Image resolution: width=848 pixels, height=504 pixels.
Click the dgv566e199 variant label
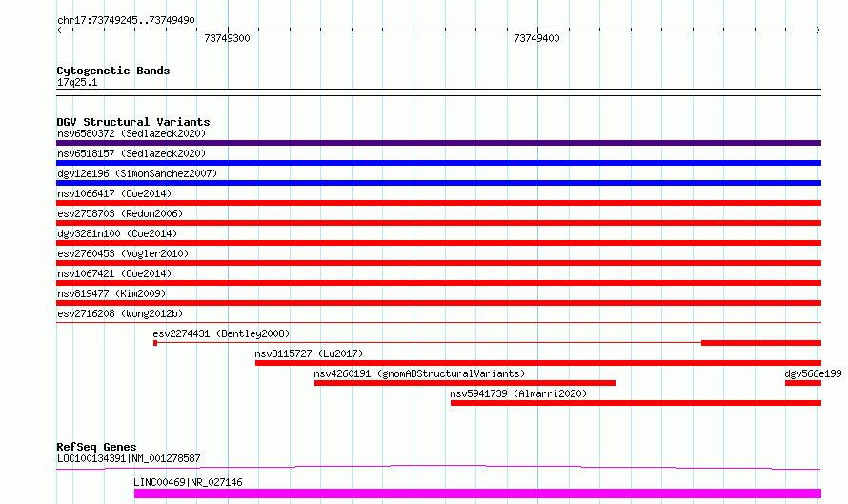pos(813,373)
